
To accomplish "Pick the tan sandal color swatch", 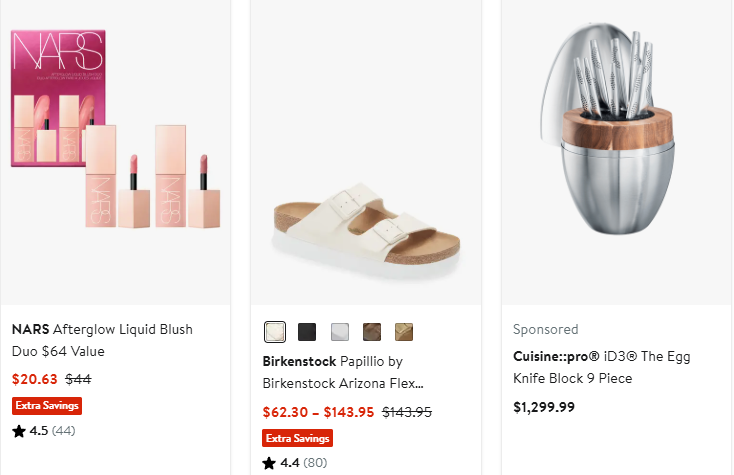I will click(x=404, y=331).
